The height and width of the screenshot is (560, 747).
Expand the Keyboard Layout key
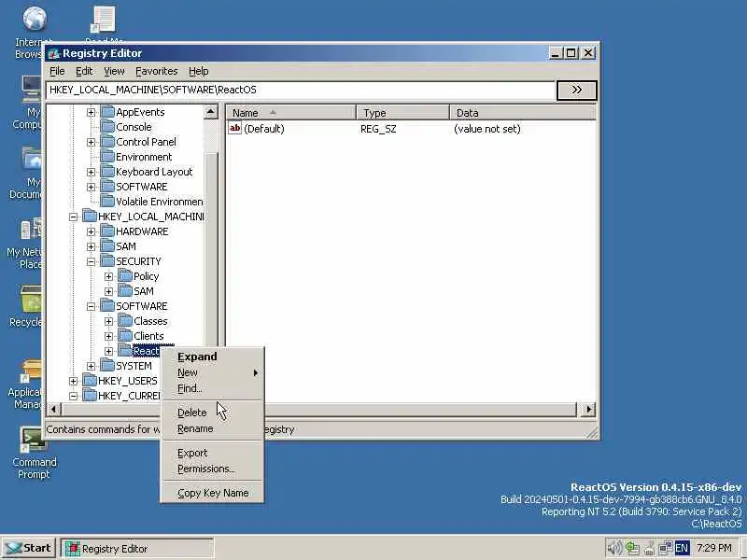coord(91,172)
